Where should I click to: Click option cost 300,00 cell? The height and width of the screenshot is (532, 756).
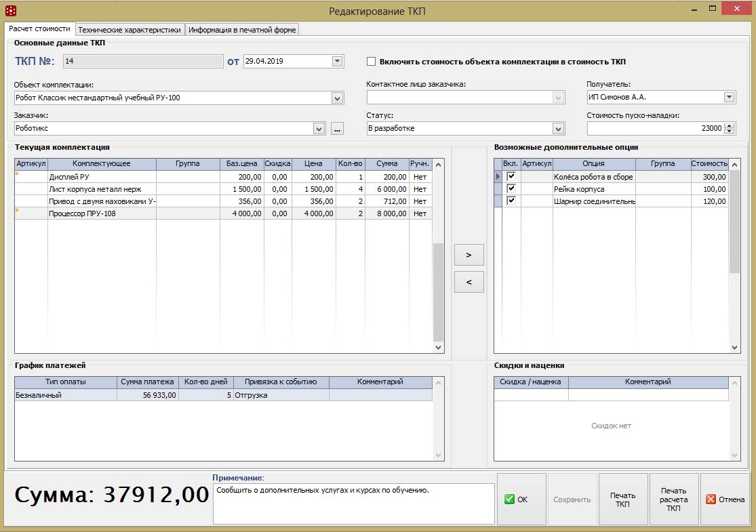point(709,177)
